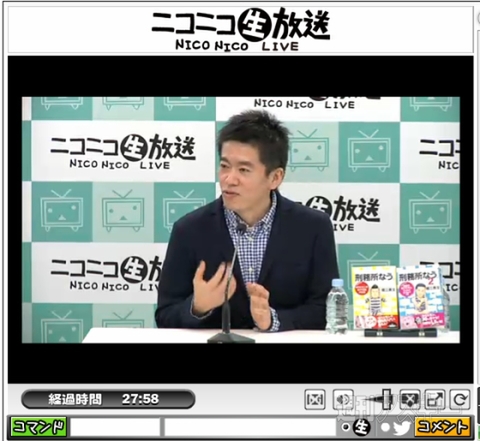Adjust the volume slider handle

pos(387,399)
